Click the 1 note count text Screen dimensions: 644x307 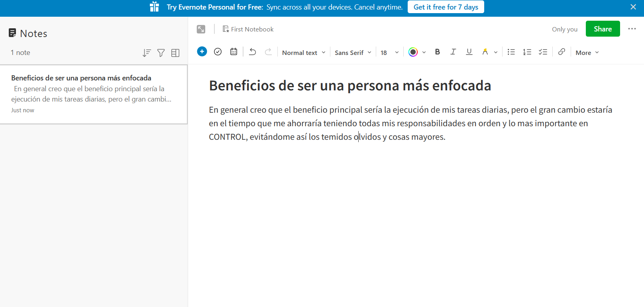pos(20,53)
